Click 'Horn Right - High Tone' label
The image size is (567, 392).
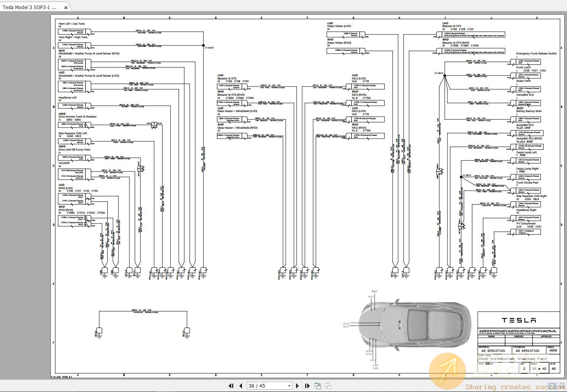tap(73, 37)
